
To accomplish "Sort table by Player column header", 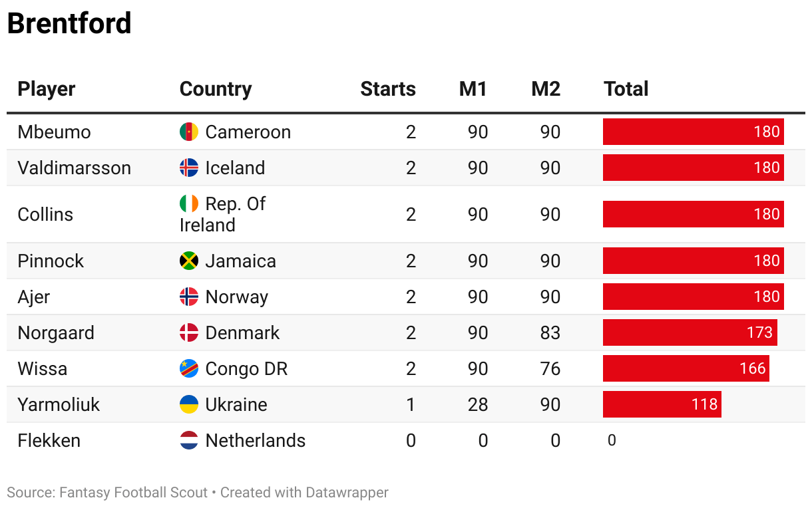I will tap(47, 89).
